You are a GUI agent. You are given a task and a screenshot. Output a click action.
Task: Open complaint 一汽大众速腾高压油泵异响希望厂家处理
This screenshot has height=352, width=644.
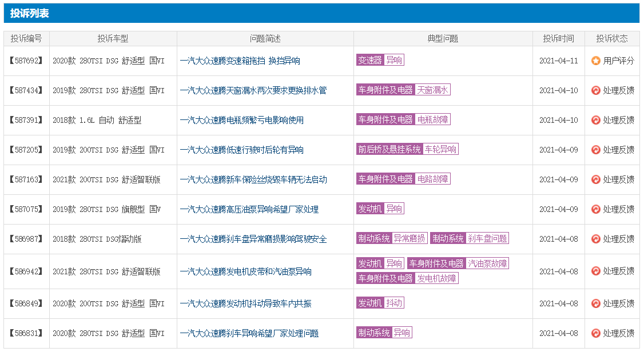(x=249, y=209)
